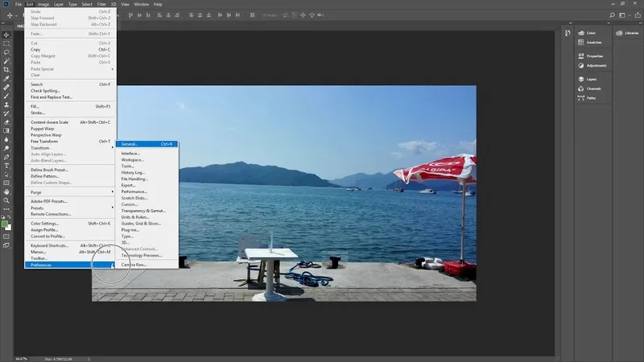Pick the Zoom tool magnifier

6,201
